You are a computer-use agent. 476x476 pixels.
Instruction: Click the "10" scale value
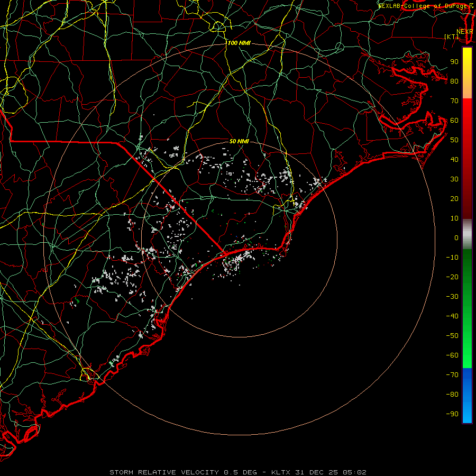click(x=454, y=218)
